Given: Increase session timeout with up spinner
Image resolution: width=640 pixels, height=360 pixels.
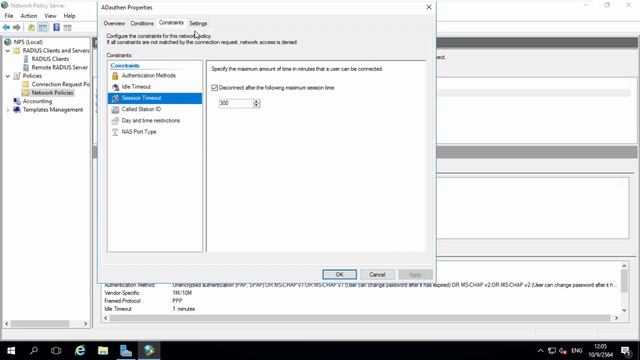Looking at the screenshot, I should (x=256, y=101).
